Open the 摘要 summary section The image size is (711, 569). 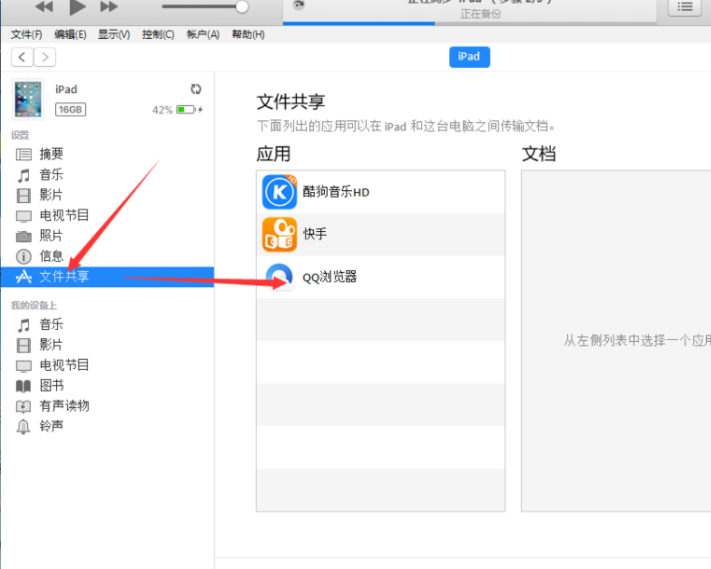point(51,154)
